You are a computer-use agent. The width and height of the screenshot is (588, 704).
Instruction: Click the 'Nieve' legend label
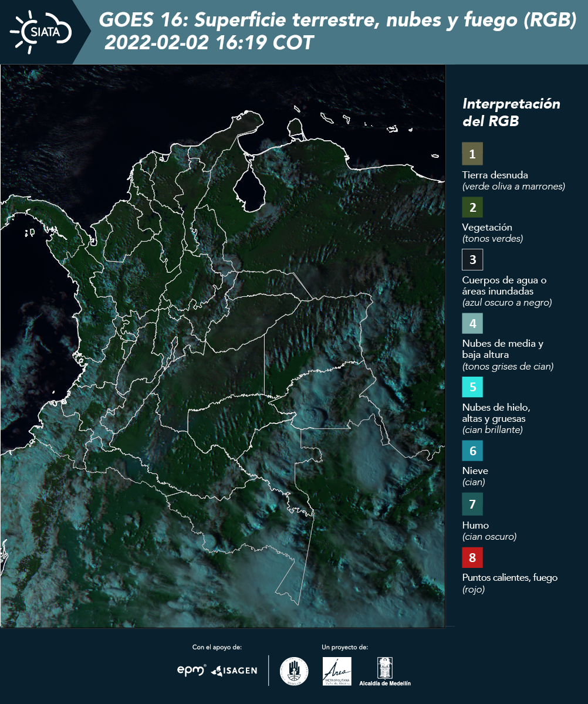(475, 471)
